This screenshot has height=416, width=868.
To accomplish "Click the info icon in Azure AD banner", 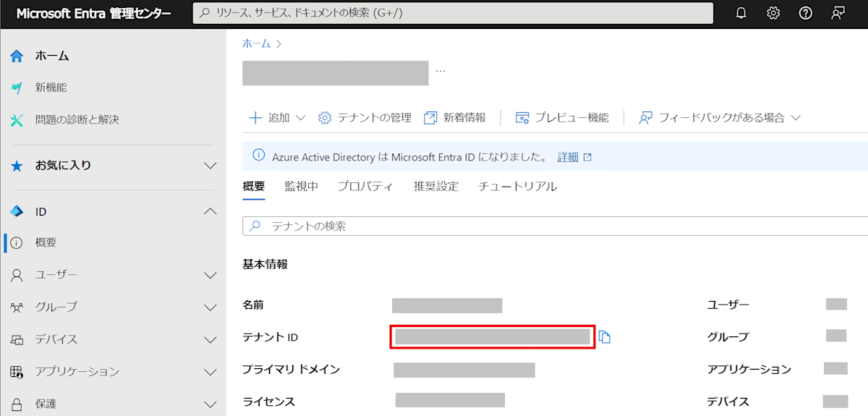I will pos(258,156).
